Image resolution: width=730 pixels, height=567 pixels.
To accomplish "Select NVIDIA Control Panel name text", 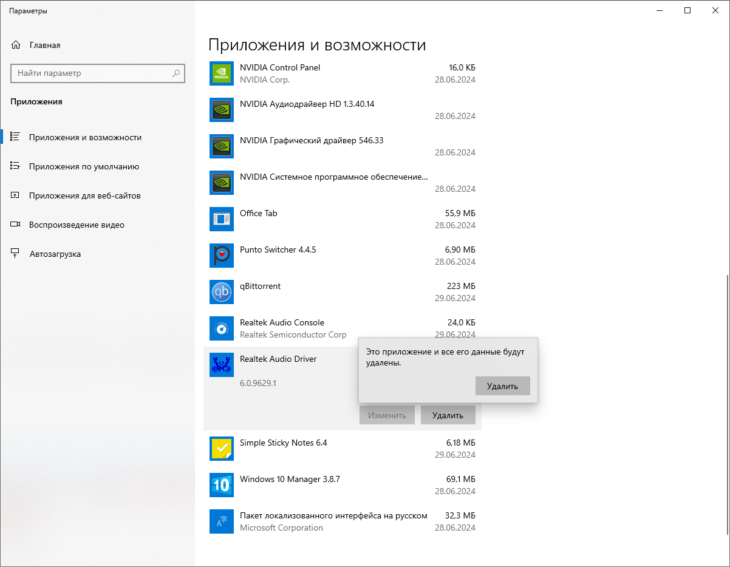I will [x=280, y=68].
